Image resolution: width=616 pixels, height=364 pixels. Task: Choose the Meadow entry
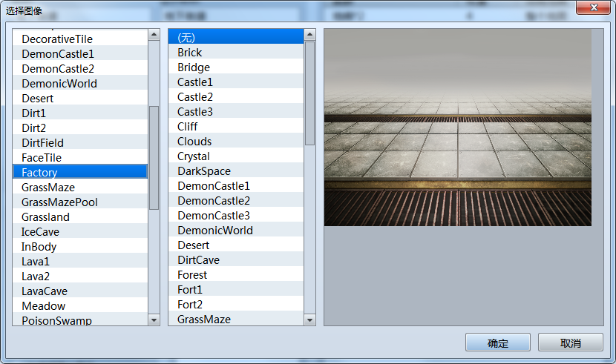80,306
